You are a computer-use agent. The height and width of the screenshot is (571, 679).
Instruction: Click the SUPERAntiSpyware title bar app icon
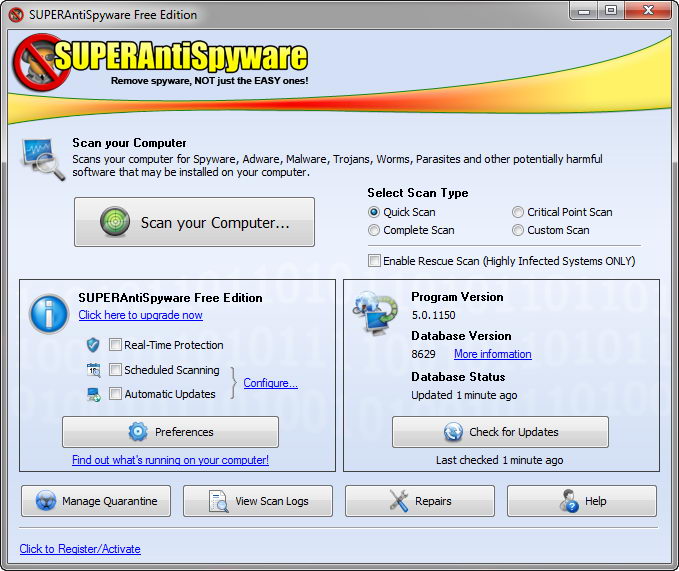(x=16, y=15)
